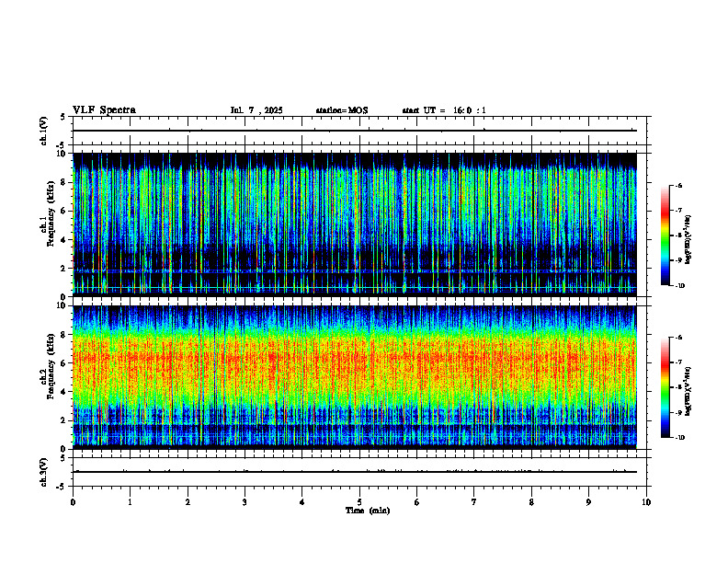Click the "-10" value on the ch.1 colorbar
The image size is (728, 563).
680,286
